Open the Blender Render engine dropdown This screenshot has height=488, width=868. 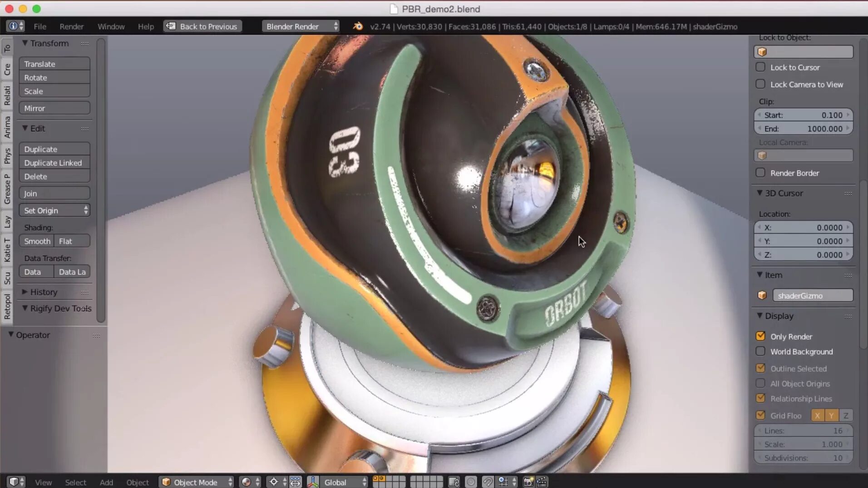301,26
